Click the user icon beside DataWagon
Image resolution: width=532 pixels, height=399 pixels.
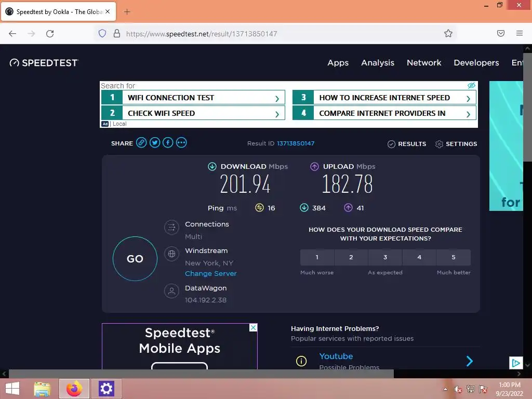(x=171, y=291)
